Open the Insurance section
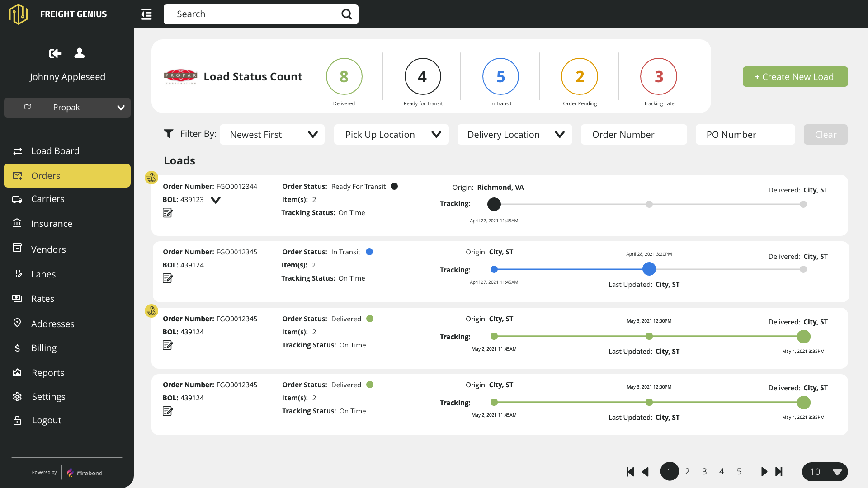Image resolution: width=868 pixels, height=488 pixels. [52, 223]
